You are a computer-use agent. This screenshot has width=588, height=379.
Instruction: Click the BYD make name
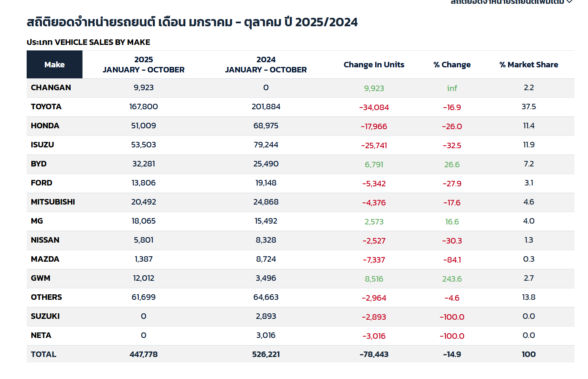coord(38,164)
